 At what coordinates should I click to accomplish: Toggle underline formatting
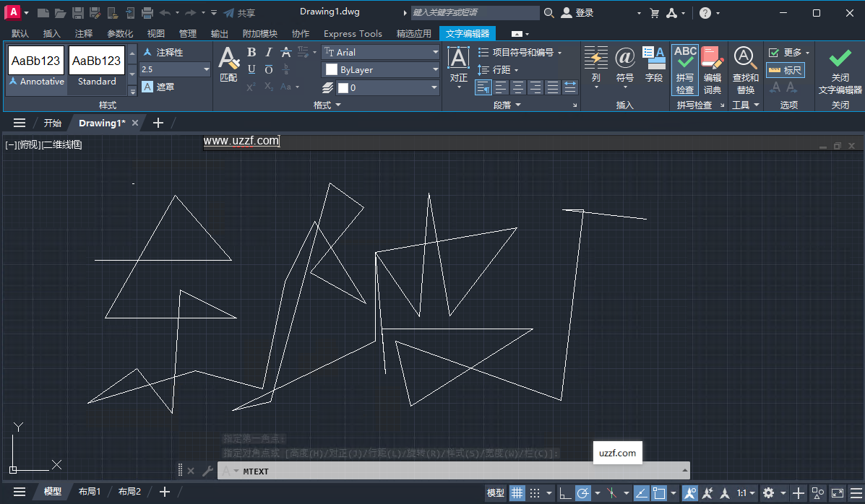tap(251, 69)
